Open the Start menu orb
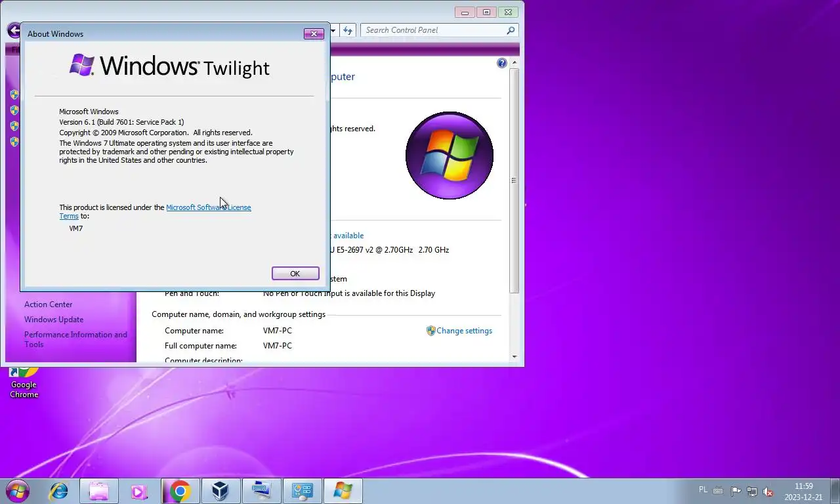The image size is (840, 504). pyautogui.click(x=17, y=491)
